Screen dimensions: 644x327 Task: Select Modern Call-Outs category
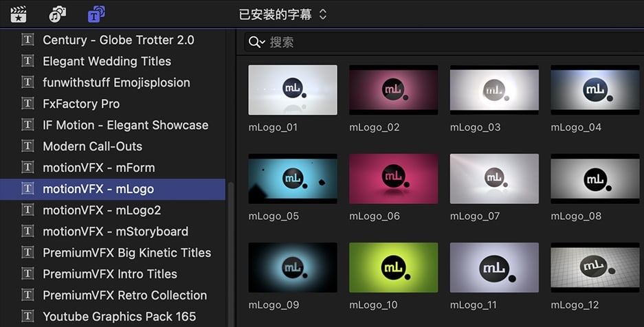click(x=113, y=146)
